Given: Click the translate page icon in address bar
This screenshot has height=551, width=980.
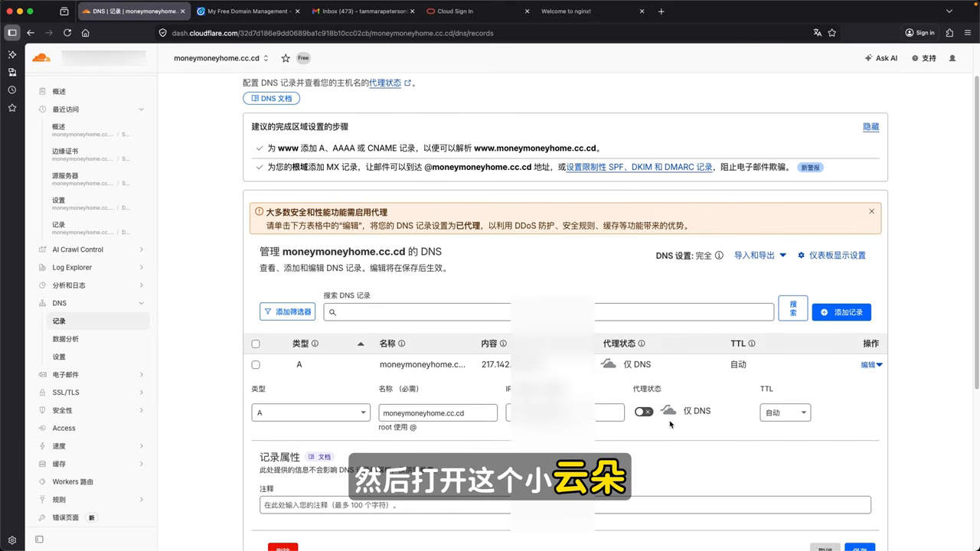Looking at the screenshot, I should click(x=818, y=33).
